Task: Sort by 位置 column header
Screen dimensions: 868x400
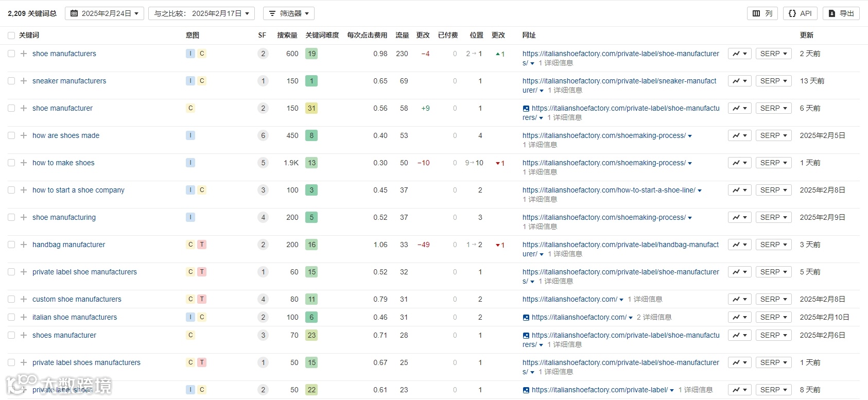Action: [x=477, y=36]
